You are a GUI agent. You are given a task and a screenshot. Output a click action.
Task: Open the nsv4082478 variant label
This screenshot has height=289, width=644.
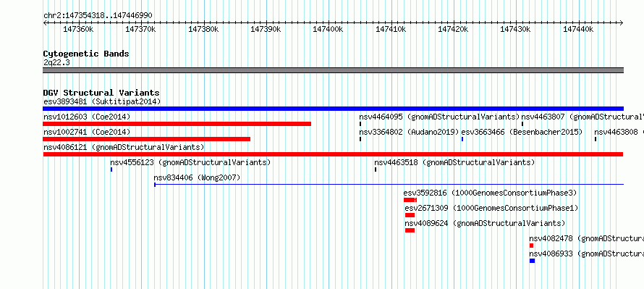[587, 238]
